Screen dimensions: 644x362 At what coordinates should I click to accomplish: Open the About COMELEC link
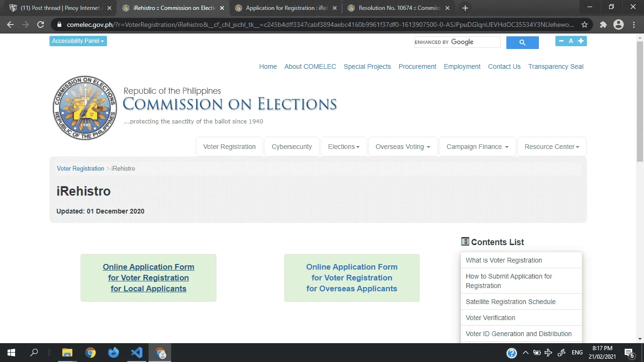pos(310,66)
